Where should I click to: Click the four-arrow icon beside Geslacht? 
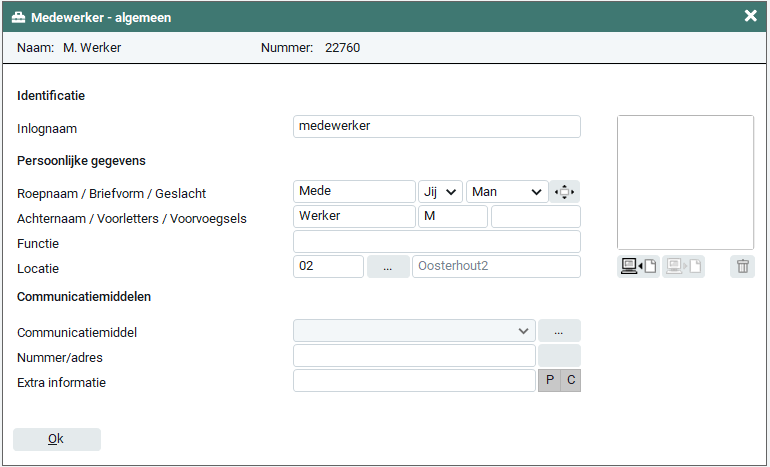564,192
